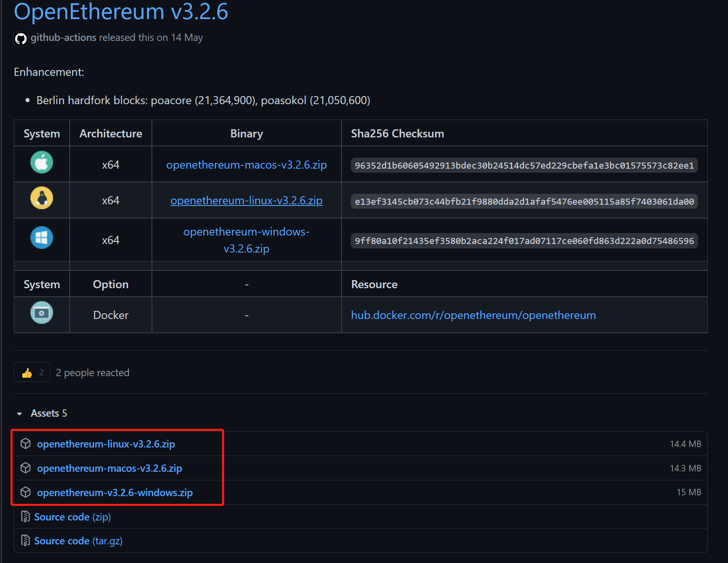Click the Binary column header
The image size is (728, 563).
pyautogui.click(x=246, y=133)
